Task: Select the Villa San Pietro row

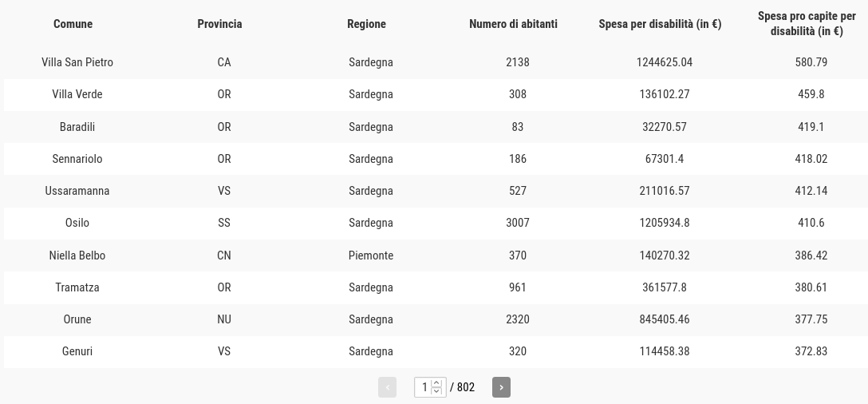Action: (436, 62)
